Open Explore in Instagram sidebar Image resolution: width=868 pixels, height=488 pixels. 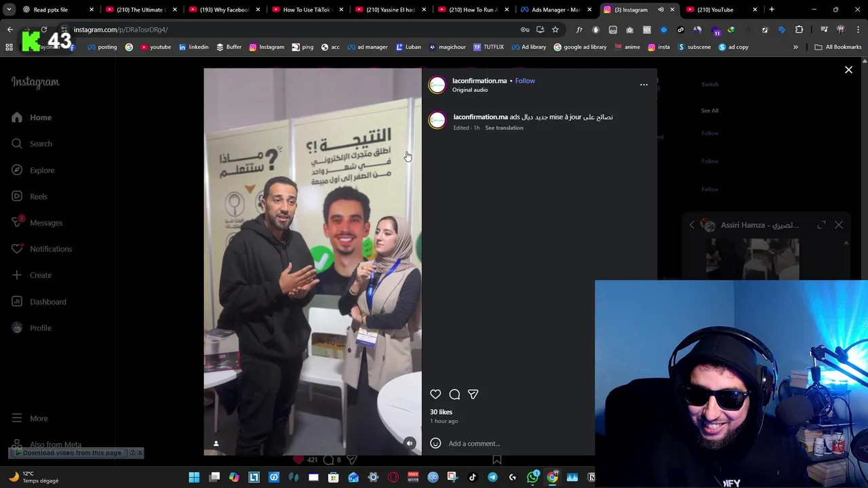pyautogui.click(x=33, y=170)
